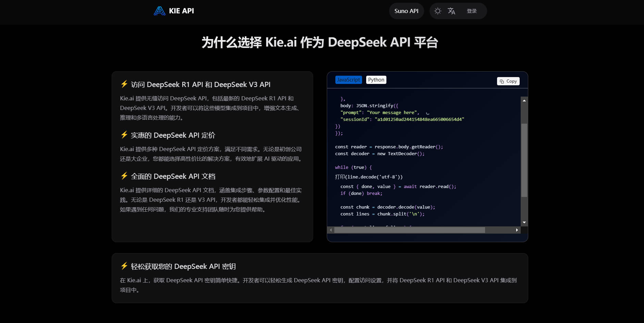Click code line const reader = response.body.getReader();
This screenshot has width=644, height=323.
pos(389,147)
